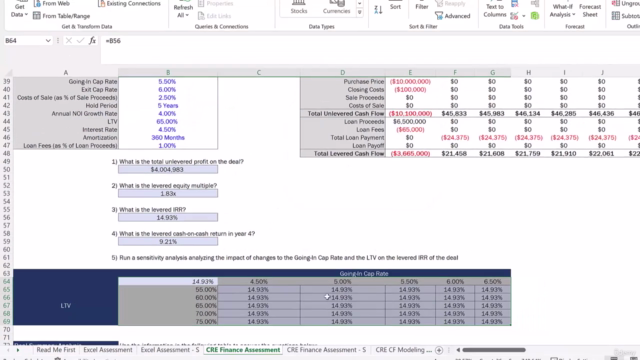This screenshot has height=360, width=640.
Task: Click Purchase Price ($10,000,000) cell
Action: (410, 82)
